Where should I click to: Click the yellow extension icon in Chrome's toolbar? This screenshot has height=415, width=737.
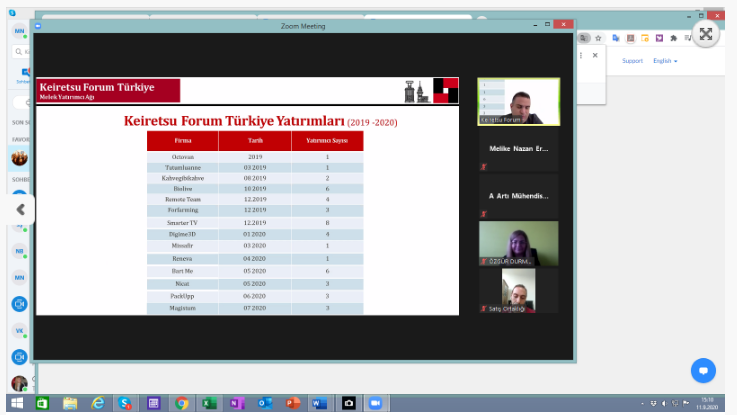(x=645, y=38)
